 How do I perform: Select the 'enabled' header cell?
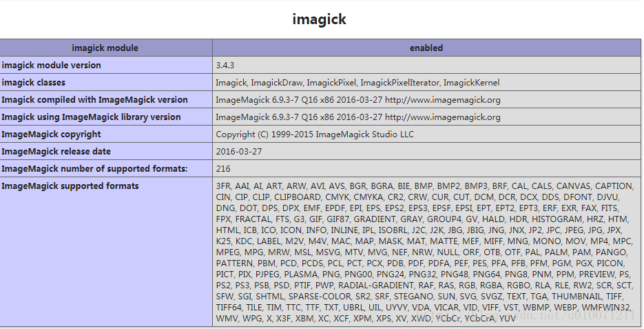tap(426, 48)
